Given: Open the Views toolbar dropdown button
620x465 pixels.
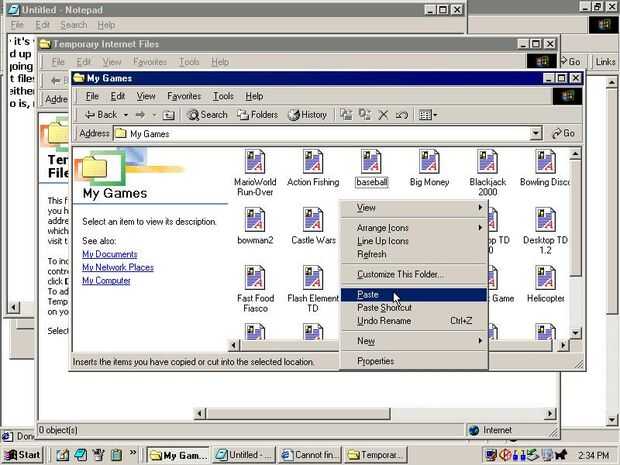Looking at the screenshot, I should [428, 115].
